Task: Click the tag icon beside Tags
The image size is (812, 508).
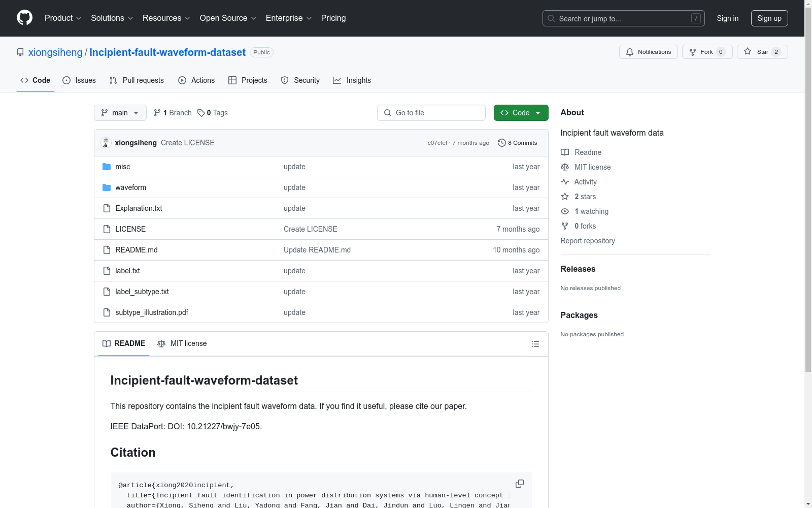Action: click(x=201, y=113)
